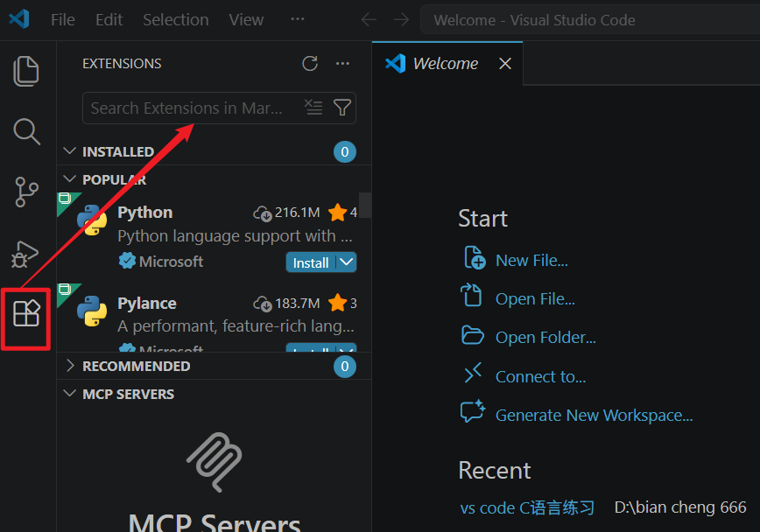Click the Recent heading
The image size is (760, 532).
coord(495,470)
